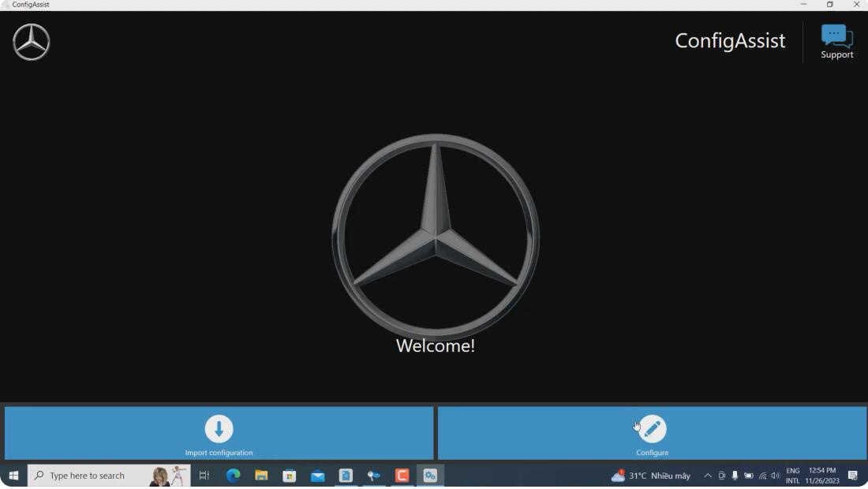This screenshot has width=868, height=489.
Task: Launch Microsoft Edge from the taskbar
Action: 233,475
